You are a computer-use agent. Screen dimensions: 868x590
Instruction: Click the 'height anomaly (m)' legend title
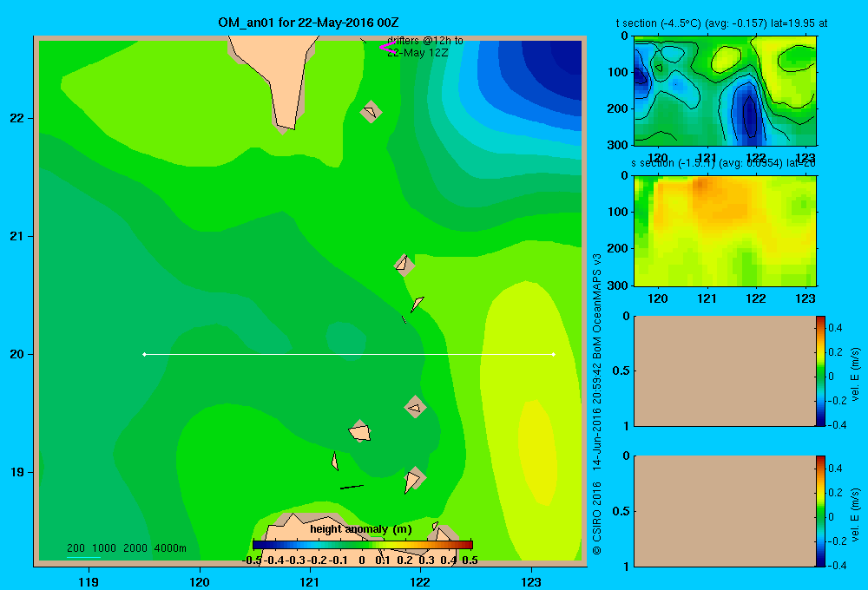coord(361,529)
